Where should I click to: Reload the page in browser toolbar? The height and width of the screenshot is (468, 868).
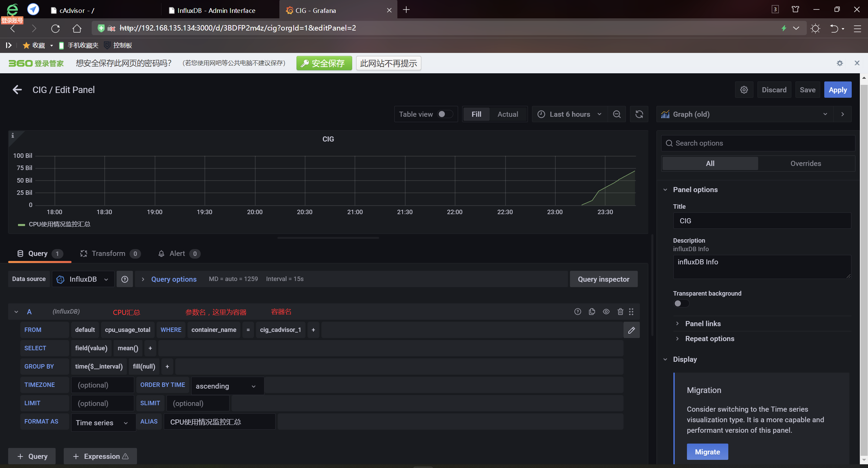click(55, 29)
